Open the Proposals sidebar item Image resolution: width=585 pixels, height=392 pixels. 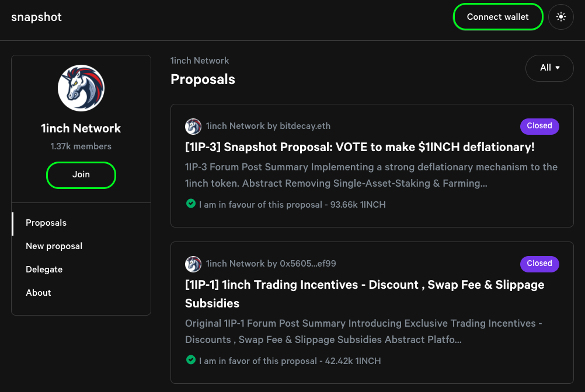pyautogui.click(x=46, y=223)
